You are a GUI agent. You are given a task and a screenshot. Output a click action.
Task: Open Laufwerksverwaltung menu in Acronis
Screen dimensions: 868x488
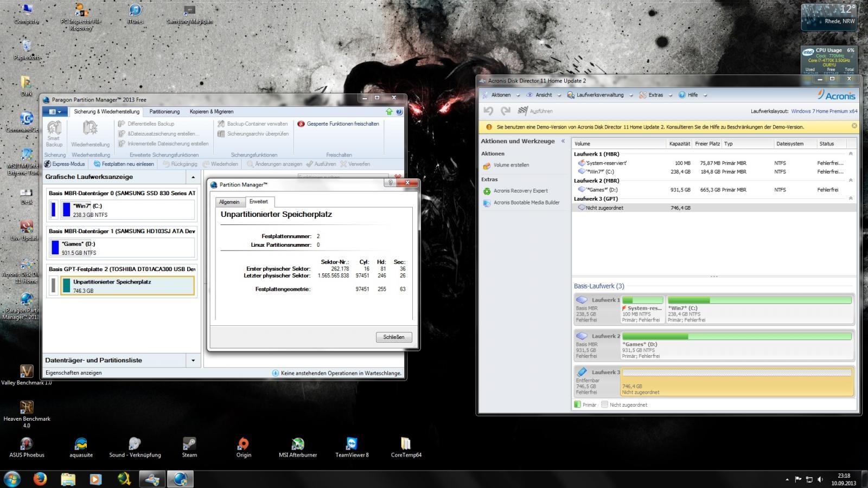600,95
